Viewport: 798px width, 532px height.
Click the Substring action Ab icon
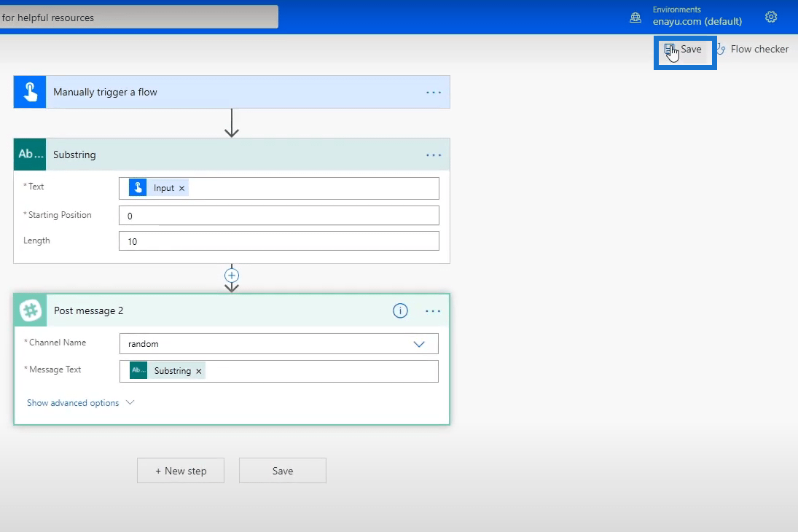pos(30,154)
